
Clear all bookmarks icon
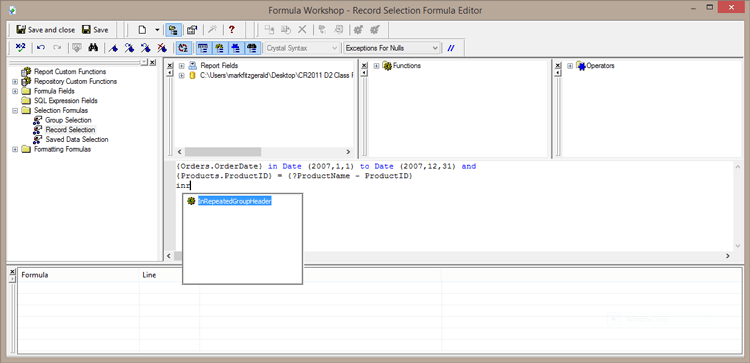[162, 47]
